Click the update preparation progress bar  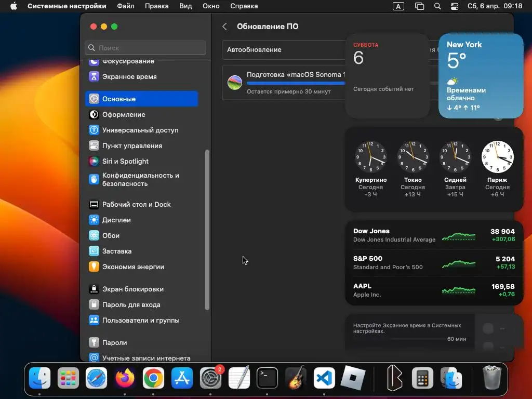click(296, 83)
